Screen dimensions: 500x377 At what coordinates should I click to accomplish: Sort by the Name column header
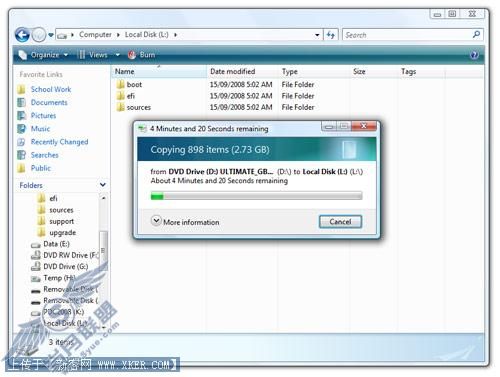coord(159,72)
